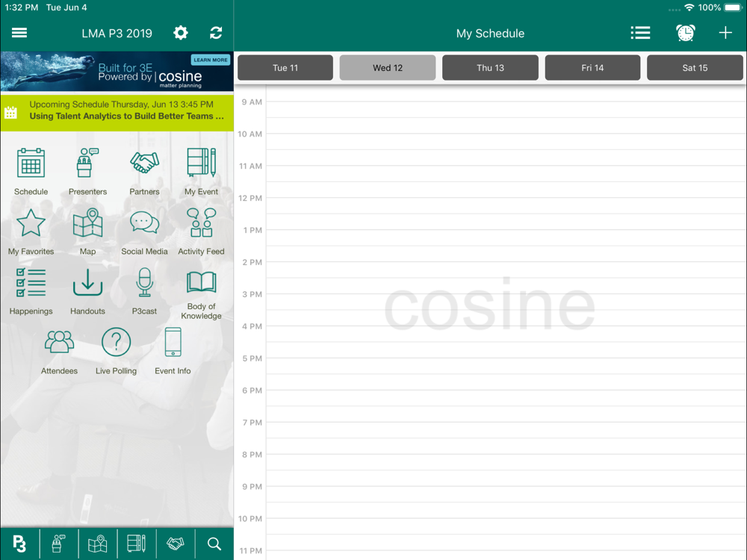Open the Map icon in grid
The width and height of the screenshot is (747, 560).
click(87, 223)
